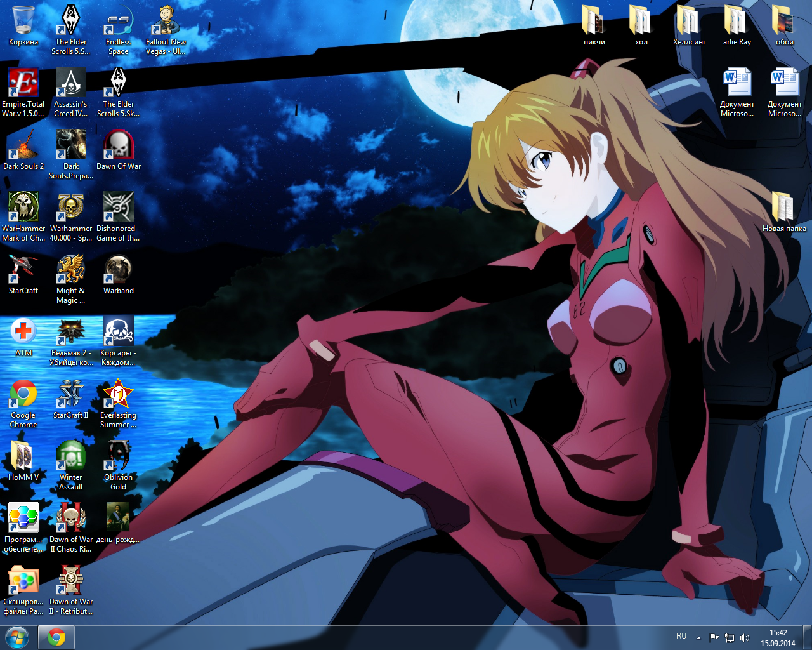Select the пикчи folder
The image size is (812, 650).
pos(594,25)
